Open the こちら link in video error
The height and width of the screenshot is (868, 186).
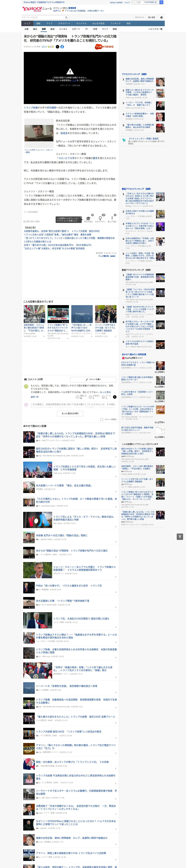[74, 81]
